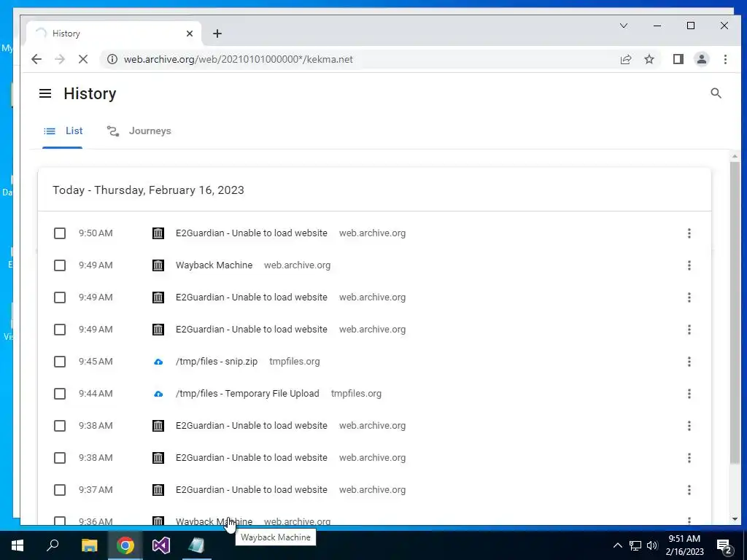The image size is (747, 560).
Task: Click 'Today - Thursday, February 16, 2023' heading
Action: click(x=148, y=190)
